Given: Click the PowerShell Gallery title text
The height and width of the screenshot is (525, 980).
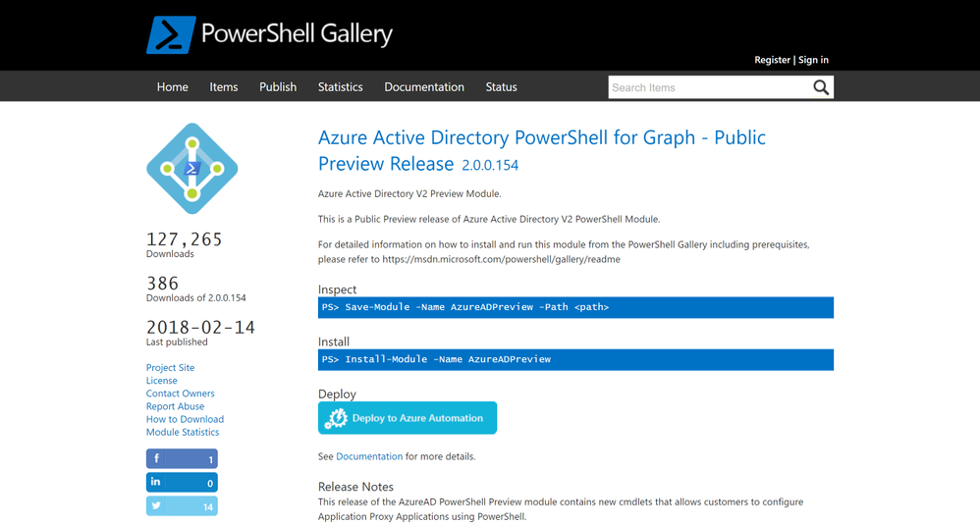Looking at the screenshot, I should [x=297, y=33].
